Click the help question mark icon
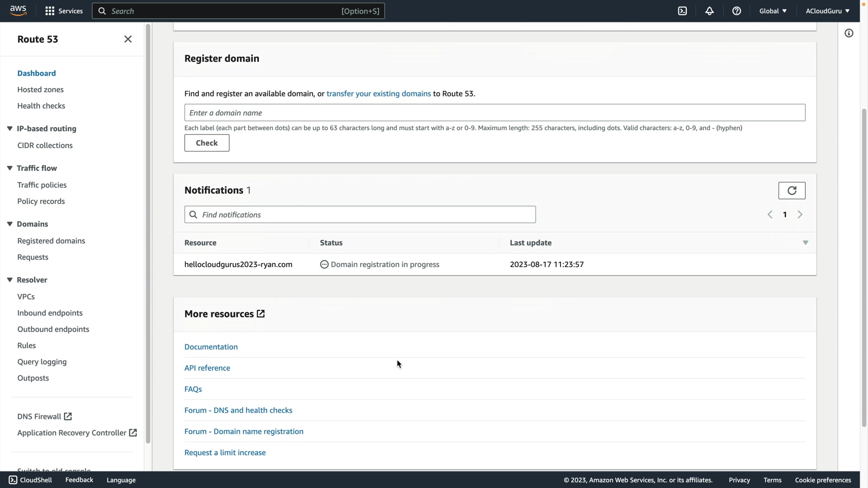Viewport: 868px width, 488px height. 736,11
